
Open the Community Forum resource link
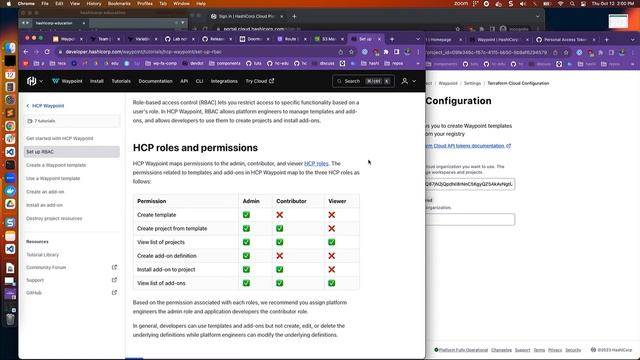[x=46, y=267]
